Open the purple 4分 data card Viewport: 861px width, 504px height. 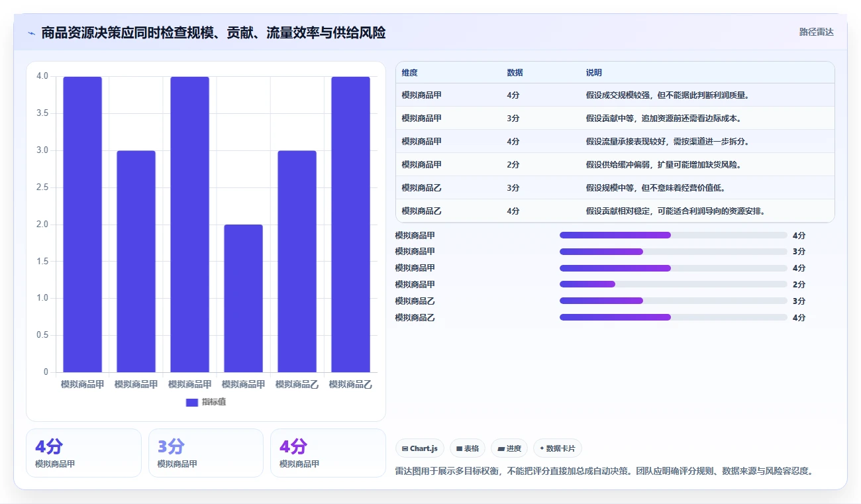(x=328, y=453)
